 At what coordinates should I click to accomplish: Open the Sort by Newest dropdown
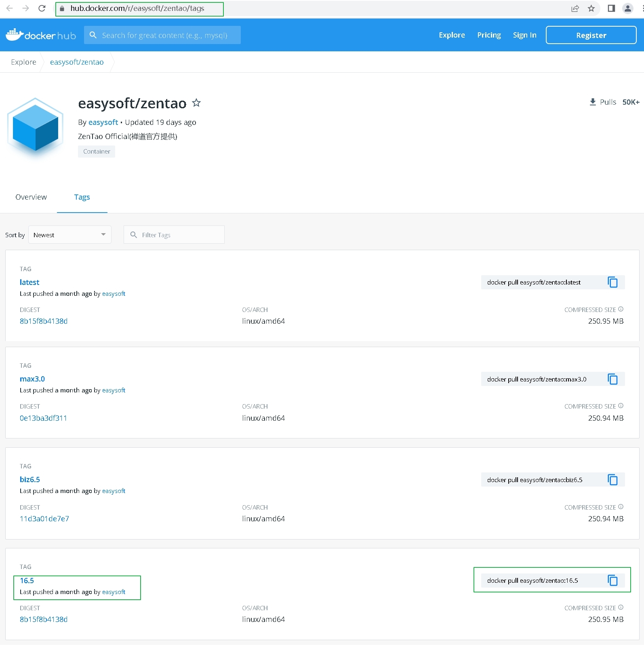(x=70, y=235)
